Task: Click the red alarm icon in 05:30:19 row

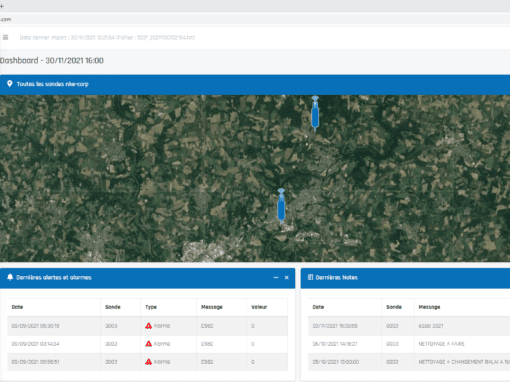Action: point(149,326)
